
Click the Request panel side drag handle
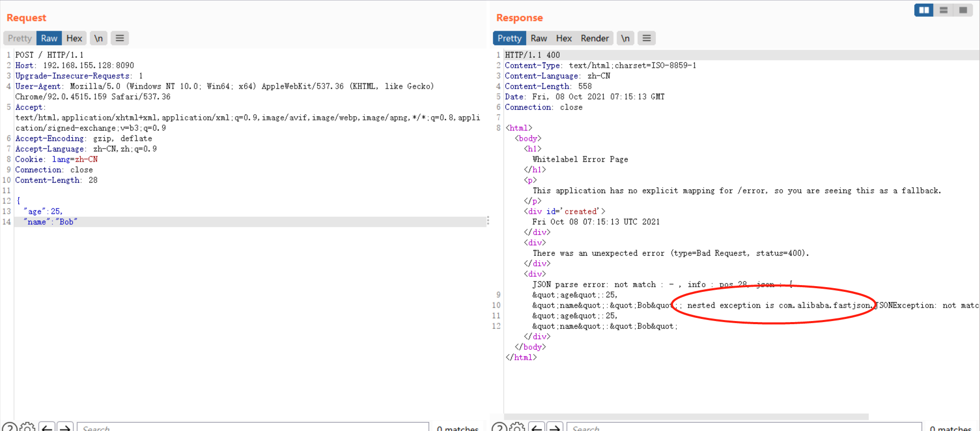[488, 221]
